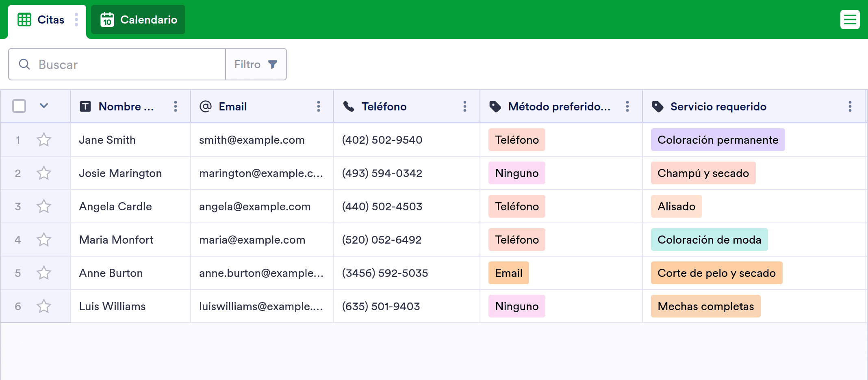The height and width of the screenshot is (380, 868).
Task: Select the Citas tab
Action: (41, 19)
